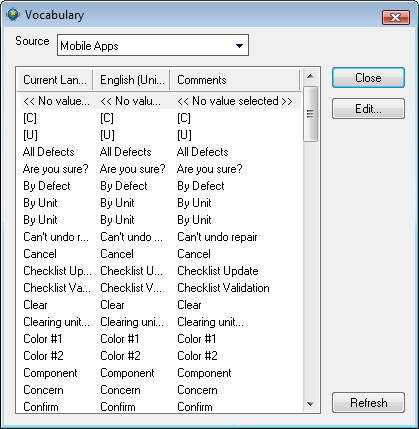Sort by the English column header
This screenshot has height=429, width=419.
tap(132, 80)
